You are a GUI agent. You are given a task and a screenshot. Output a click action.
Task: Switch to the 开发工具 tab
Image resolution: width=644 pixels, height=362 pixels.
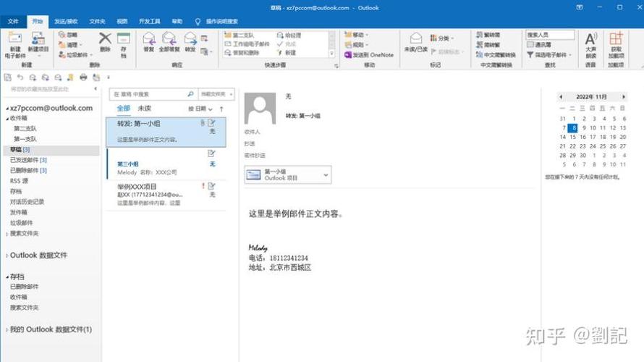click(x=150, y=22)
